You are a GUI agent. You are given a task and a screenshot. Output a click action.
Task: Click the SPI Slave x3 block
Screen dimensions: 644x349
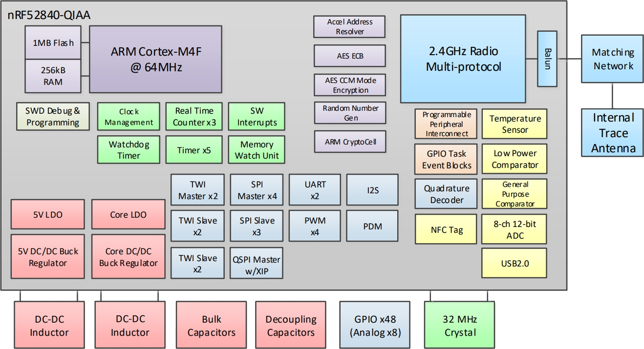click(257, 226)
